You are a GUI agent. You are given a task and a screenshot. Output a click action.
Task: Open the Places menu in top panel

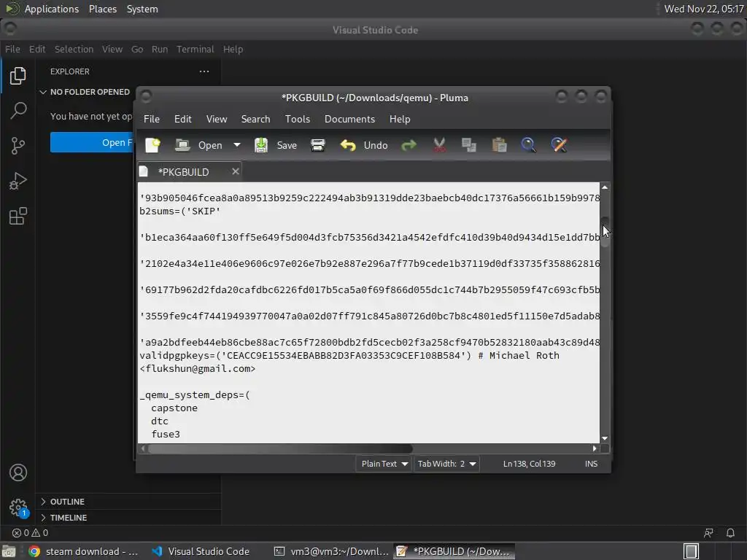pyautogui.click(x=103, y=9)
